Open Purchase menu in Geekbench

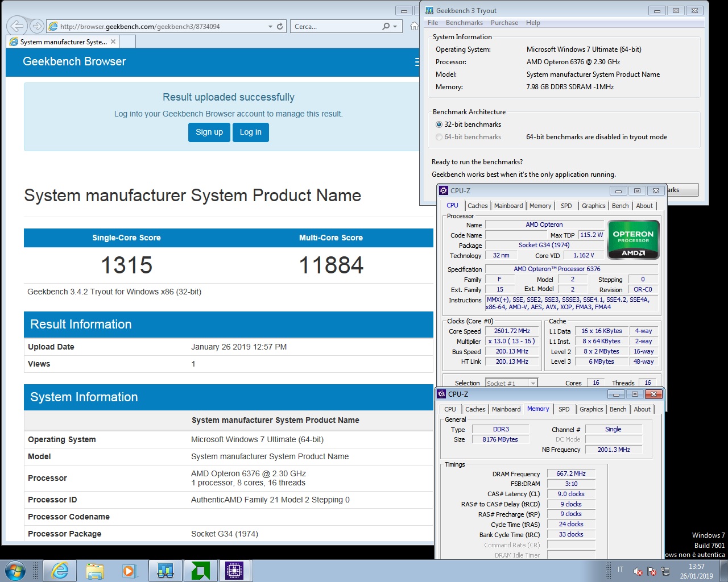point(504,23)
